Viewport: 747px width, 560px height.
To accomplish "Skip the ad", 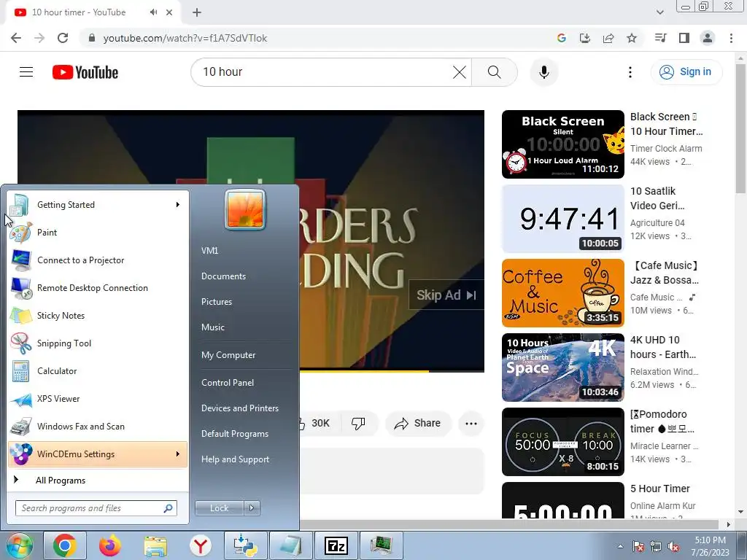I will (x=446, y=295).
